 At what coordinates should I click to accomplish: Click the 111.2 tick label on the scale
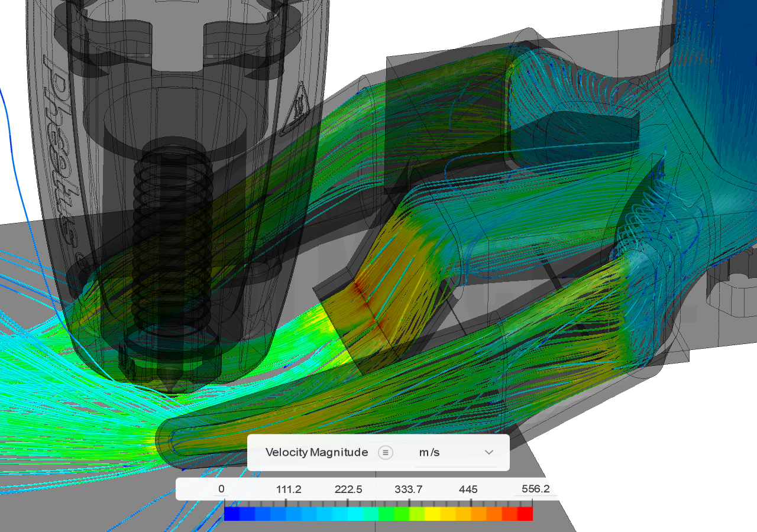tap(288, 489)
